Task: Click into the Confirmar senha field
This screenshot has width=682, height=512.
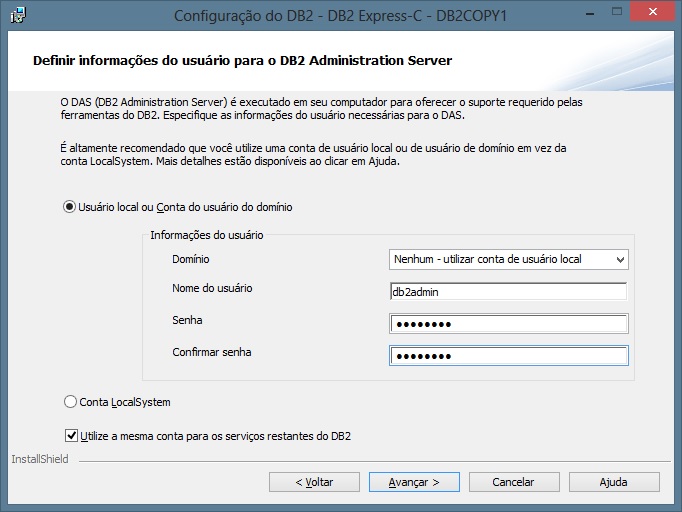Action: [508, 356]
